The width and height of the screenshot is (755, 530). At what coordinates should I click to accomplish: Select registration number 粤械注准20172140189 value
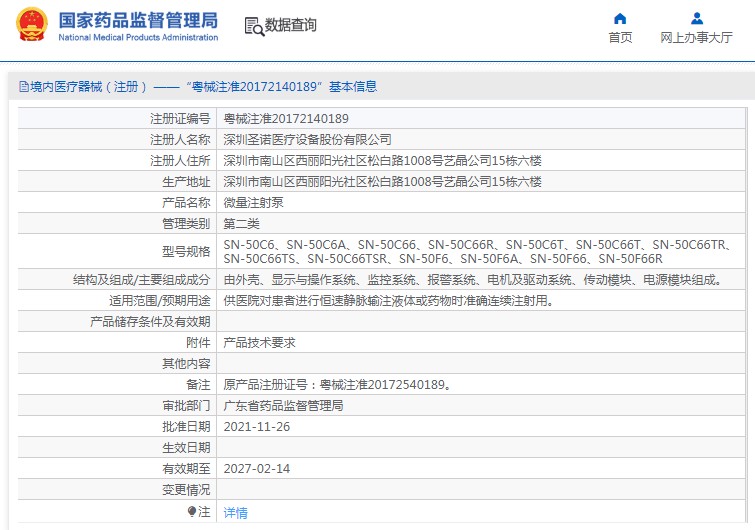point(286,118)
